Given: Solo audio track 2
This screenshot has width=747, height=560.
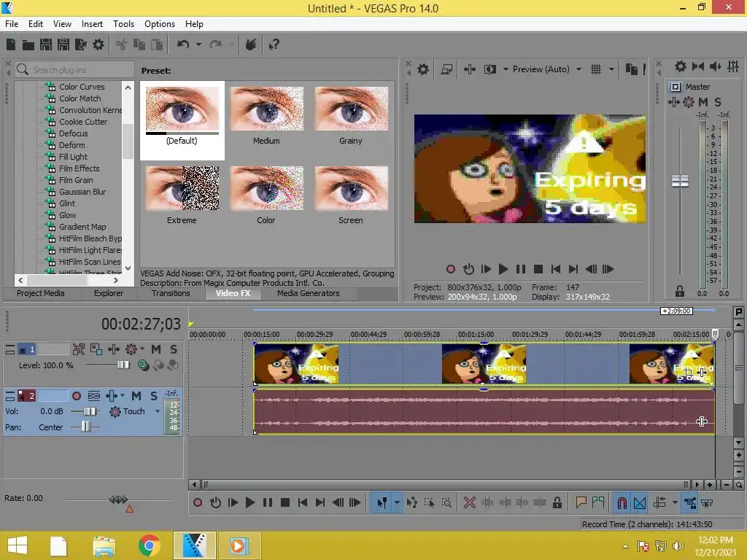Looking at the screenshot, I should [153, 396].
